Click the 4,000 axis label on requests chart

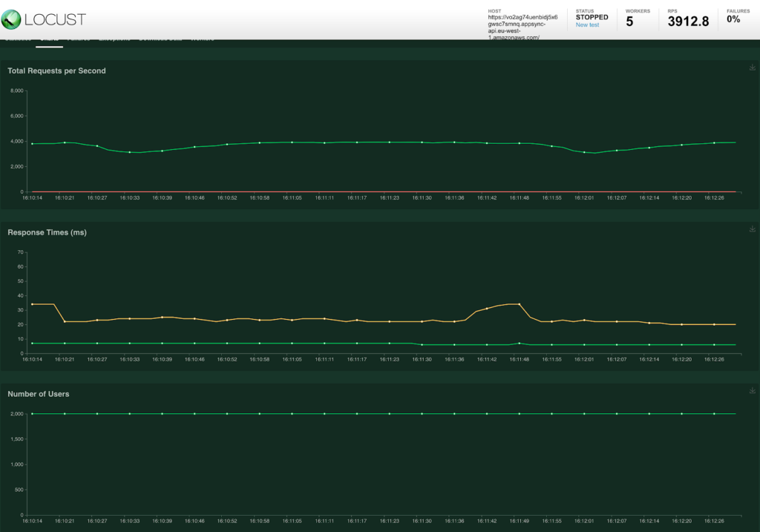pyautogui.click(x=16, y=141)
